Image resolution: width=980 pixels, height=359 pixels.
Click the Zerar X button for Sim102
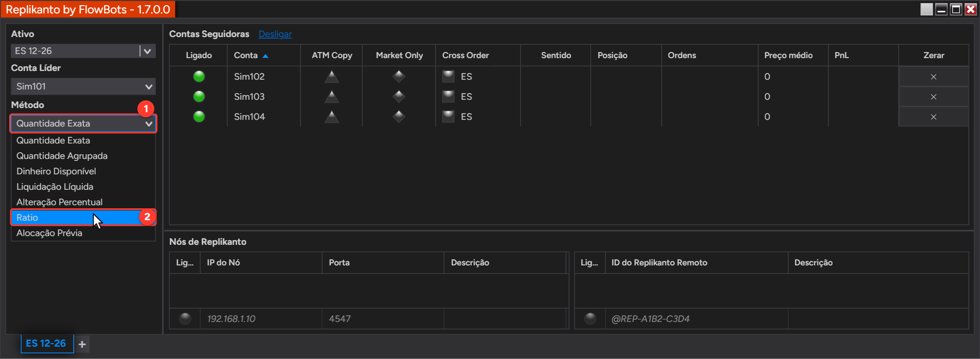(x=933, y=77)
